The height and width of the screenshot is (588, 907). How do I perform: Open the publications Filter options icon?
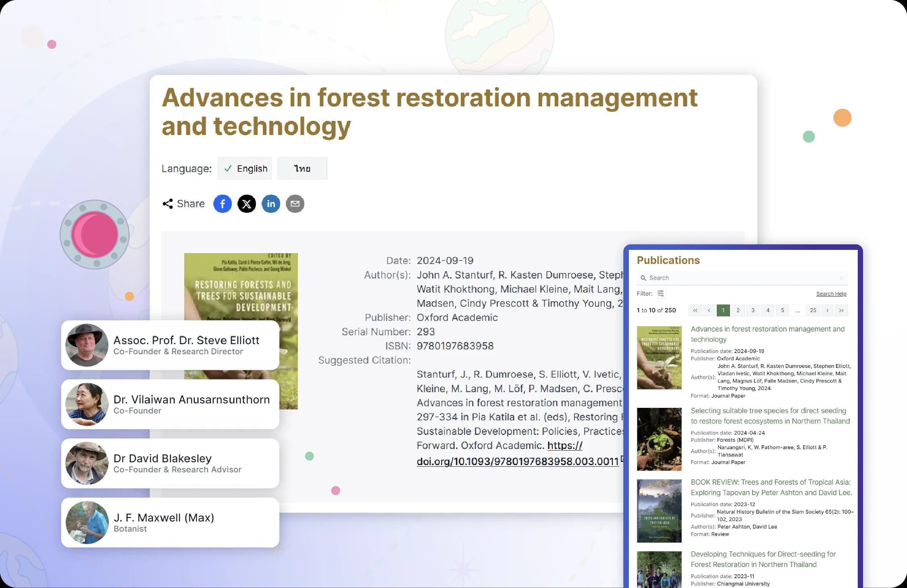[x=660, y=293]
